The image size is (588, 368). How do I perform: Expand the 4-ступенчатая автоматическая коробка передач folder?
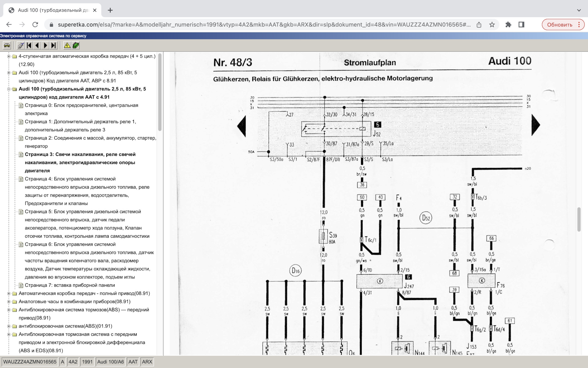[9, 56]
